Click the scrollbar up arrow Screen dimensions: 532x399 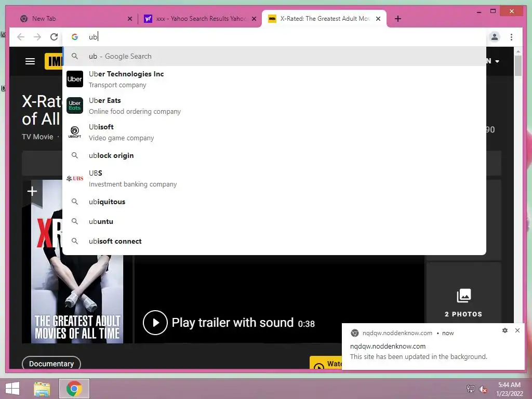point(518,51)
